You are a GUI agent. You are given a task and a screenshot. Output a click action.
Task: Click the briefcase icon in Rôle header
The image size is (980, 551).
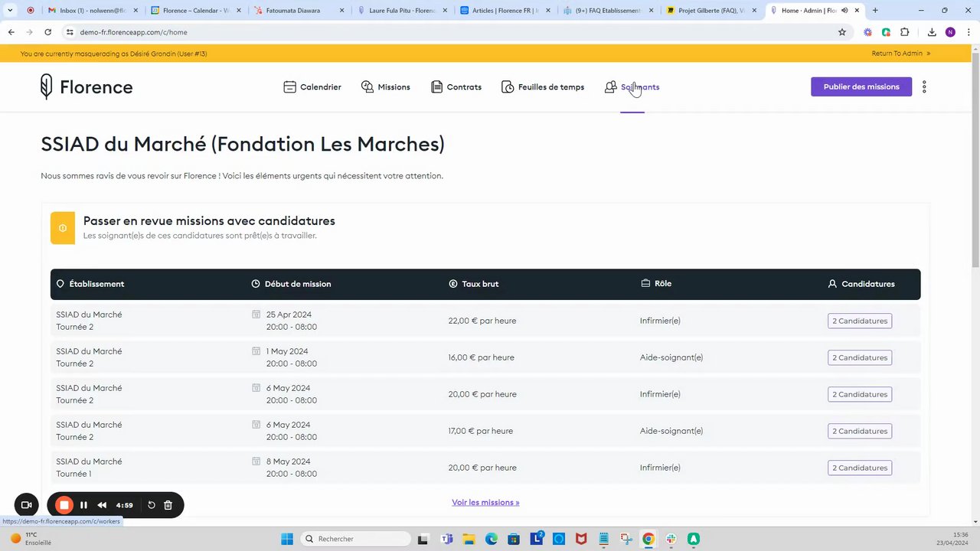[645, 283]
